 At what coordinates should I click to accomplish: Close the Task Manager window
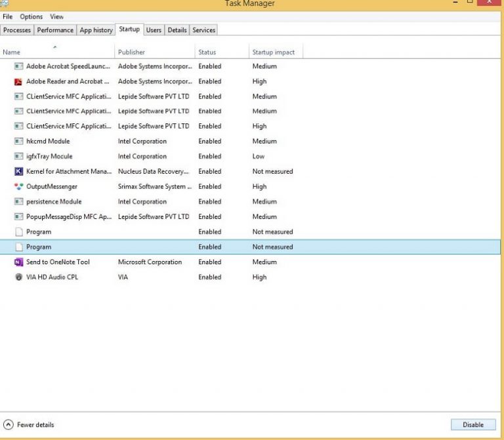coord(490,3)
